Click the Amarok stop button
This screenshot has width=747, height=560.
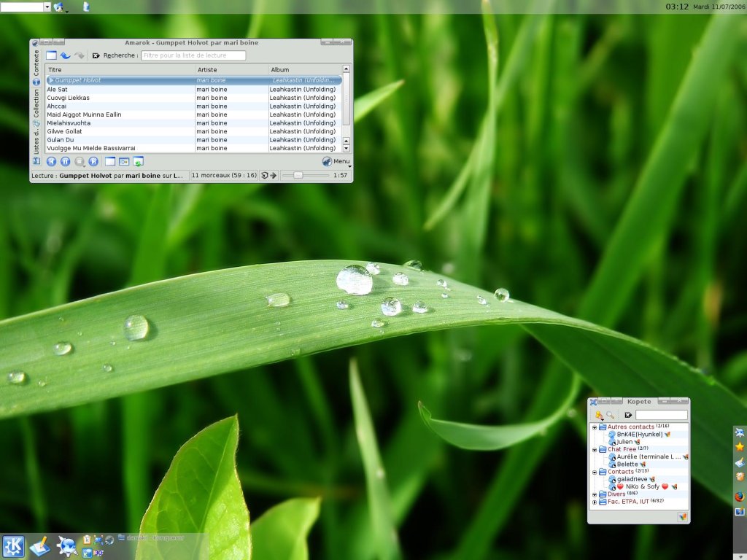click(x=80, y=161)
